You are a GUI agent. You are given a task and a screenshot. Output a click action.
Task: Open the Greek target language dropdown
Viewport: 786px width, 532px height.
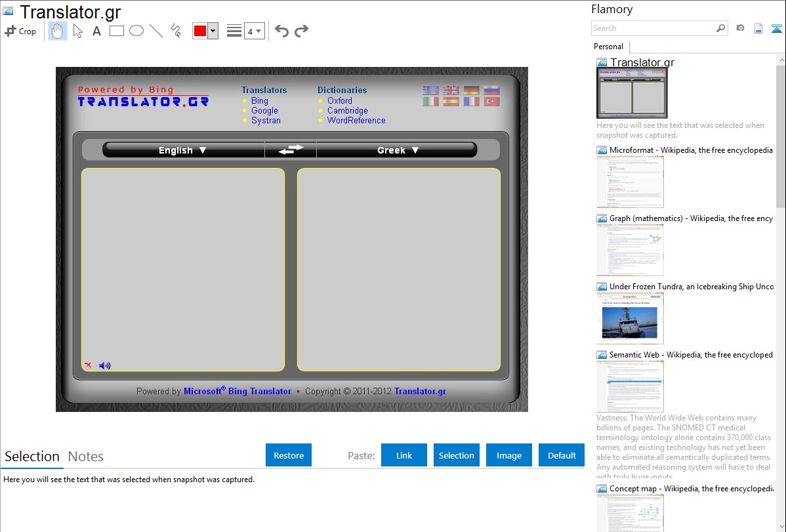(397, 150)
